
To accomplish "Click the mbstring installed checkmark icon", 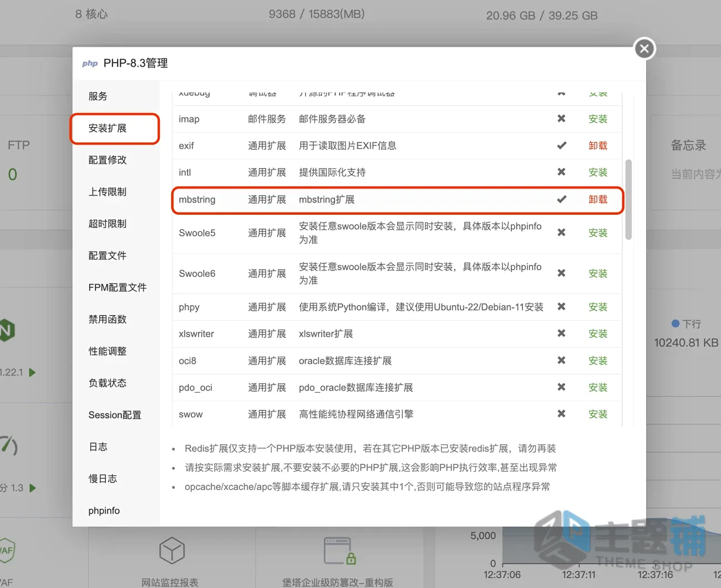I will click(x=561, y=199).
